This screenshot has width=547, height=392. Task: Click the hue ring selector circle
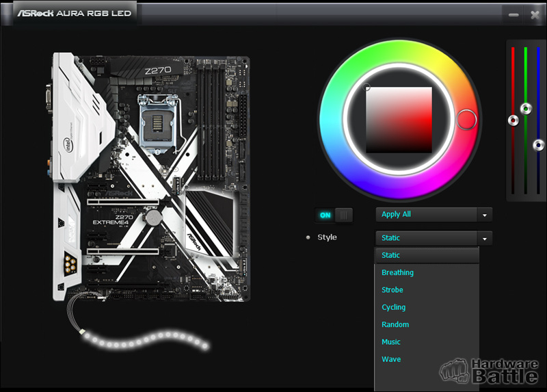tap(466, 120)
